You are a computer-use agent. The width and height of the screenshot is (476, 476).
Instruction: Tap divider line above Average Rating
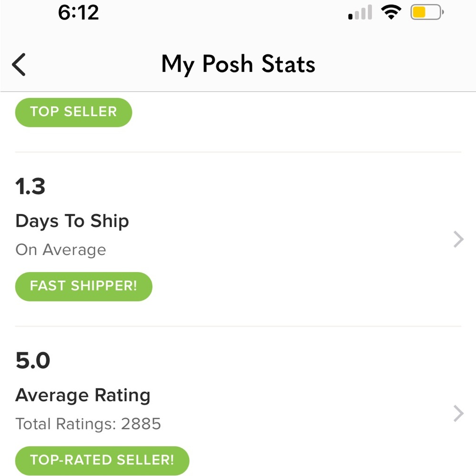click(x=238, y=327)
